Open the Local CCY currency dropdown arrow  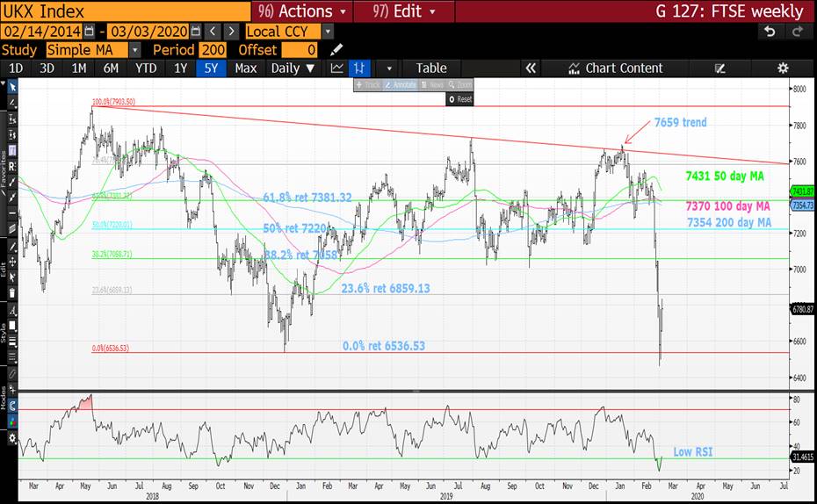click(x=327, y=32)
